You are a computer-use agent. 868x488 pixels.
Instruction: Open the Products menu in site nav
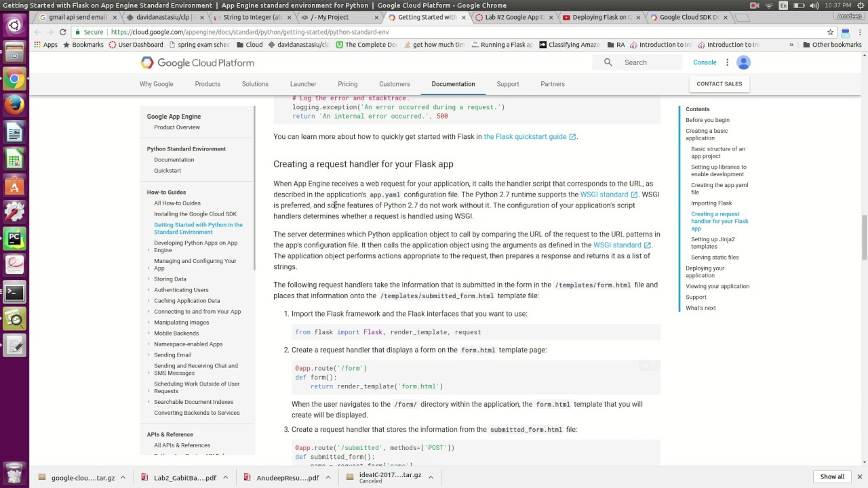[208, 84]
